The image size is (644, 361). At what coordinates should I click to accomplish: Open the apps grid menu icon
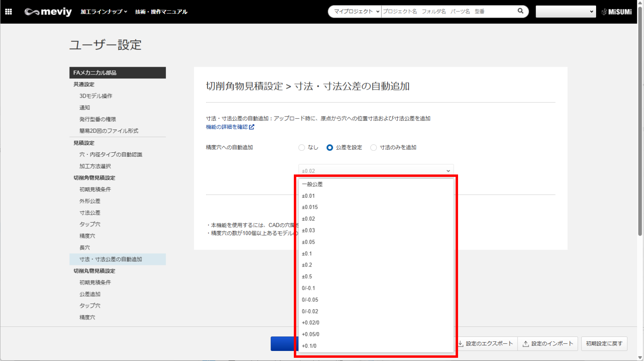8,12
